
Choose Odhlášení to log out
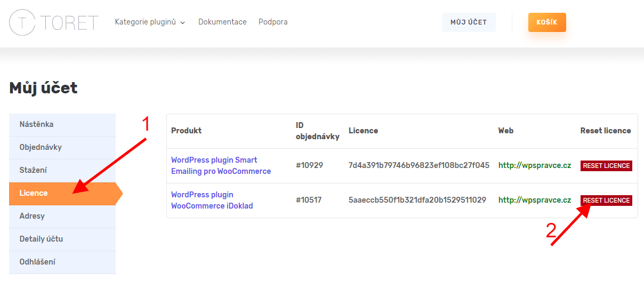pyautogui.click(x=62, y=262)
